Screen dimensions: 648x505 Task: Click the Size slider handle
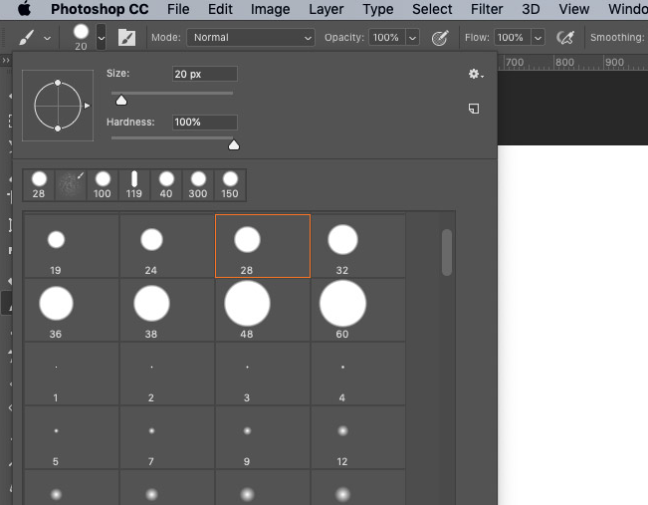(121, 100)
